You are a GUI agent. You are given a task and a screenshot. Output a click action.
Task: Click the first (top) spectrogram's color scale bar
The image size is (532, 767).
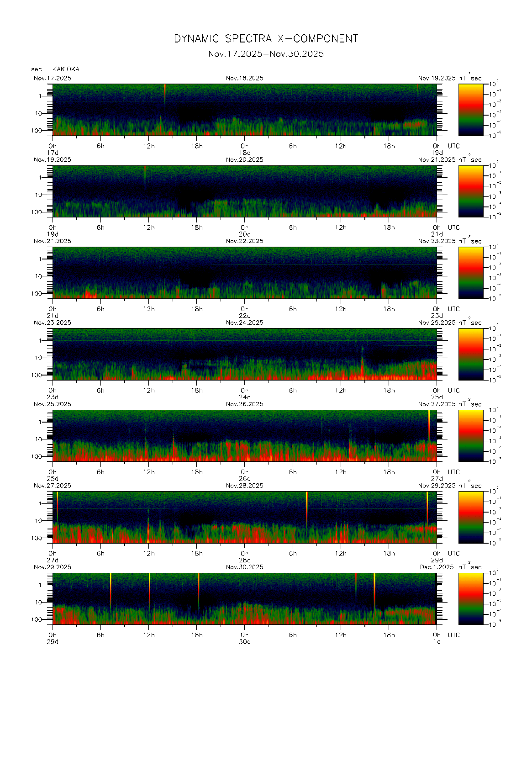[470, 109]
